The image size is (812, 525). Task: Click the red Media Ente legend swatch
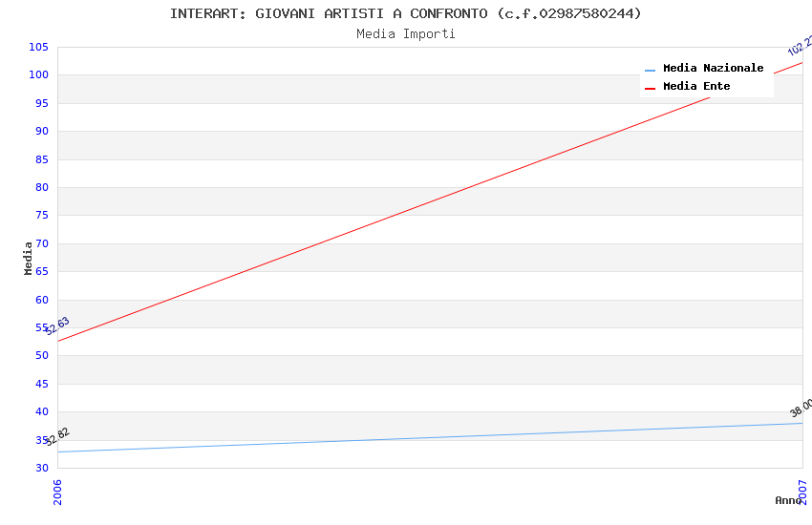pos(650,89)
